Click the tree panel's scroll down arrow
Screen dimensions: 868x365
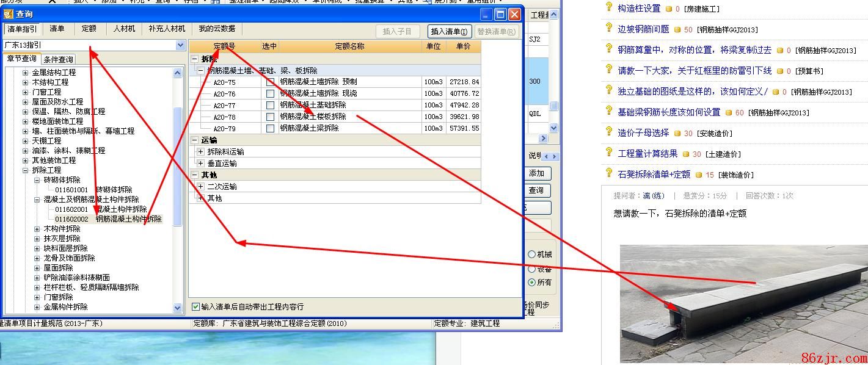(x=178, y=308)
